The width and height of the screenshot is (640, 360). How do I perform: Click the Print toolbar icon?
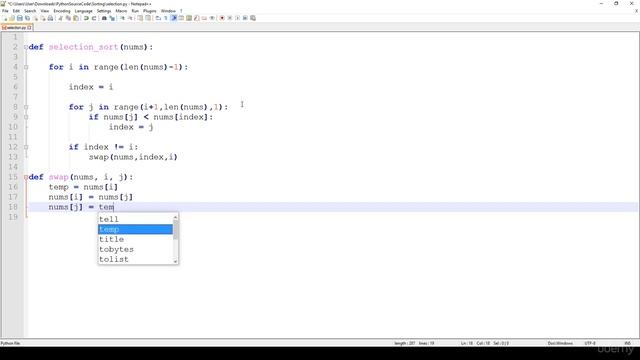(50, 18)
